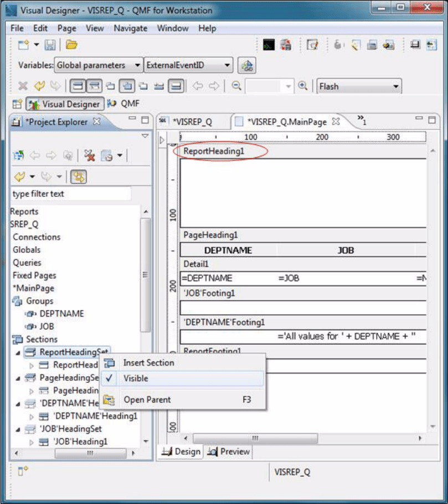Toggle the Visual Designer perspective button
The height and width of the screenshot is (504, 448).
(63, 103)
